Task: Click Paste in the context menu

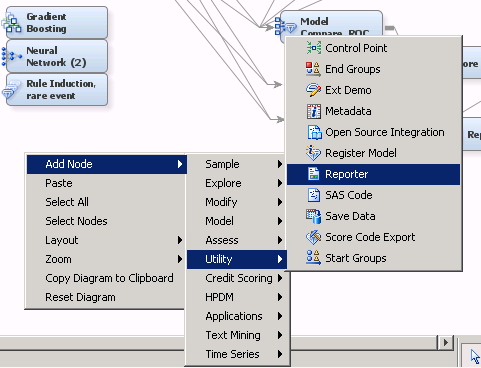Action: click(x=106, y=183)
